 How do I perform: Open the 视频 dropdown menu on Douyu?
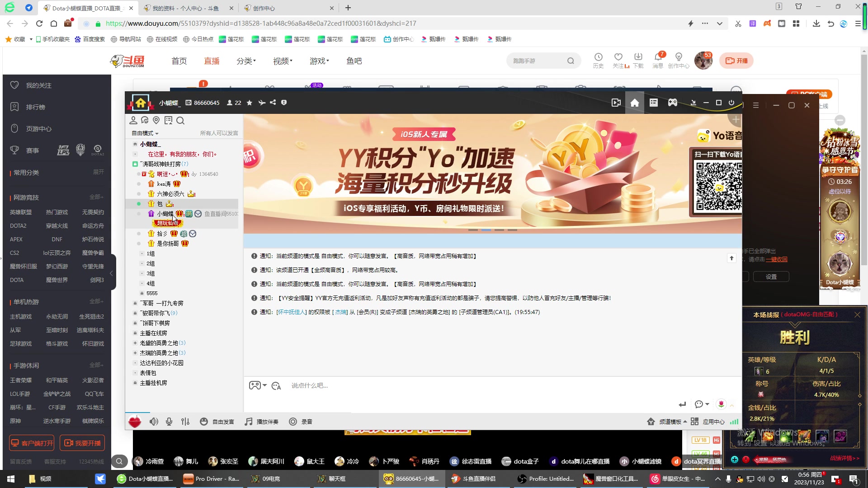[283, 61]
